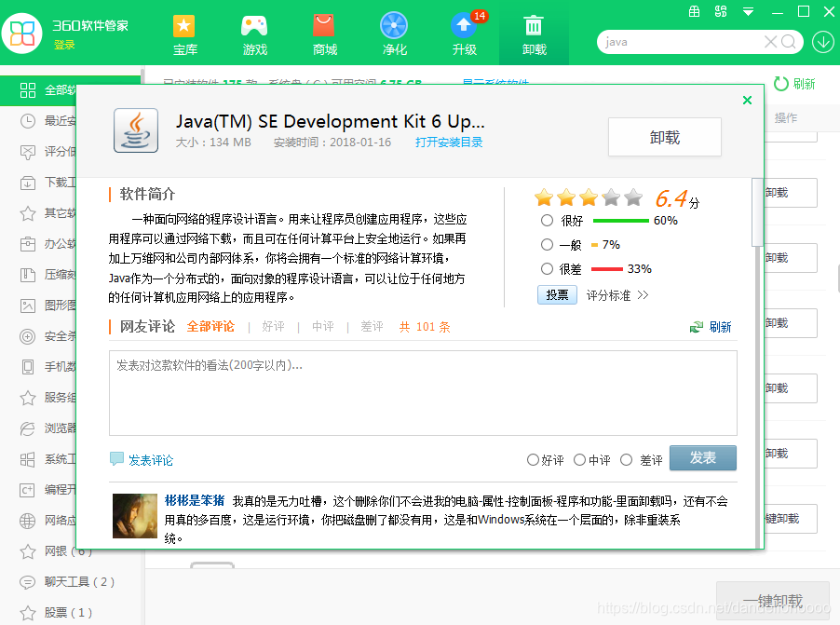This screenshot has height=625, width=840.
Task: Click the 发表 submit button
Action: click(703, 457)
